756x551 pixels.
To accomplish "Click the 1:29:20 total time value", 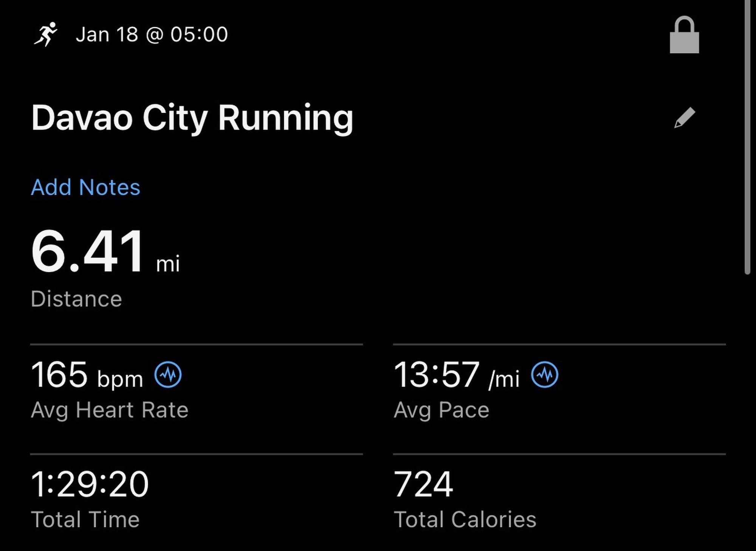I will [x=90, y=484].
